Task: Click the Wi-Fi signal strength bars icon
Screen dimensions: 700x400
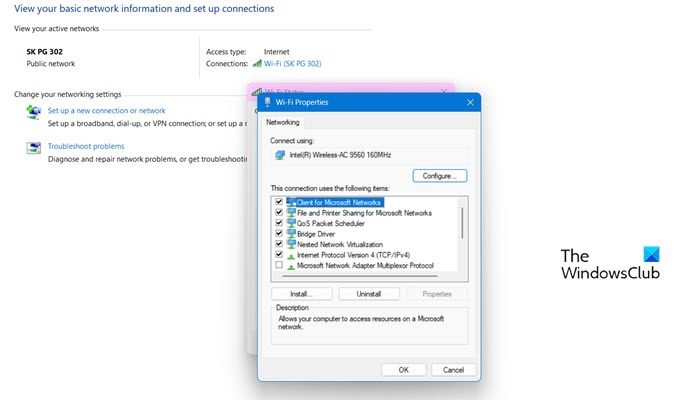Action: [257, 63]
